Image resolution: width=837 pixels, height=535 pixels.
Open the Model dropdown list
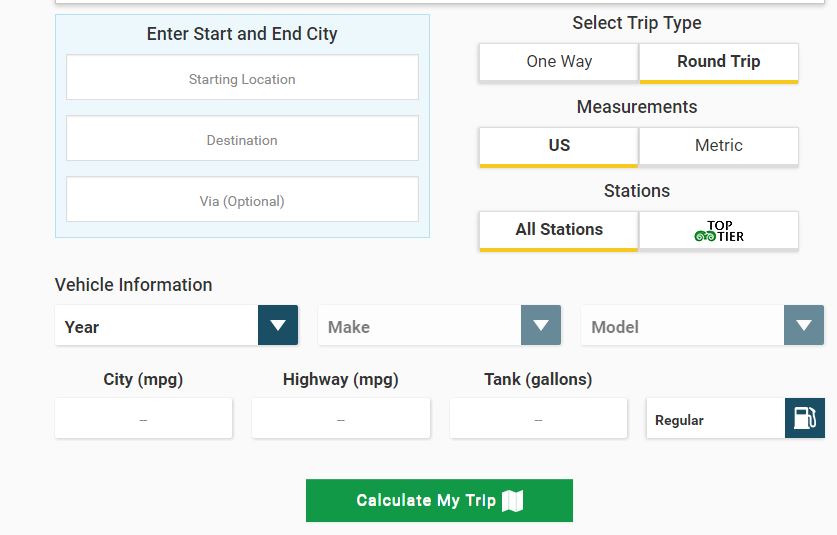tap(804, 326)
